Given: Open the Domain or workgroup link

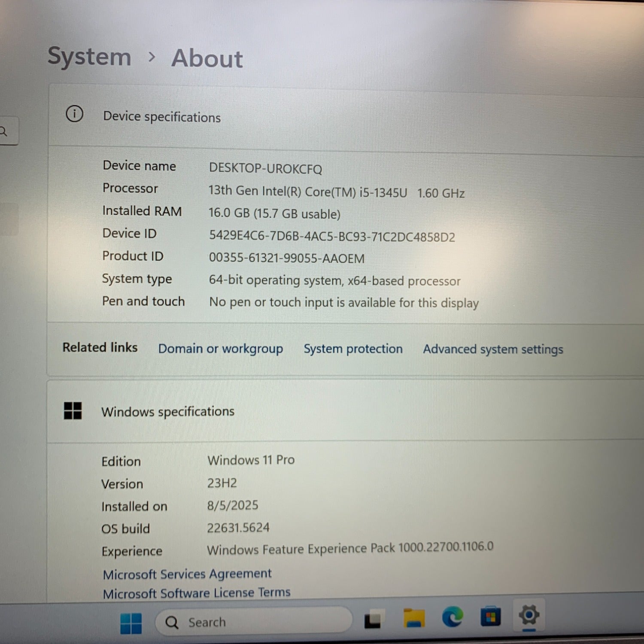Looking at the screenshot, I should pyautogui.click(x=221, y=349).
